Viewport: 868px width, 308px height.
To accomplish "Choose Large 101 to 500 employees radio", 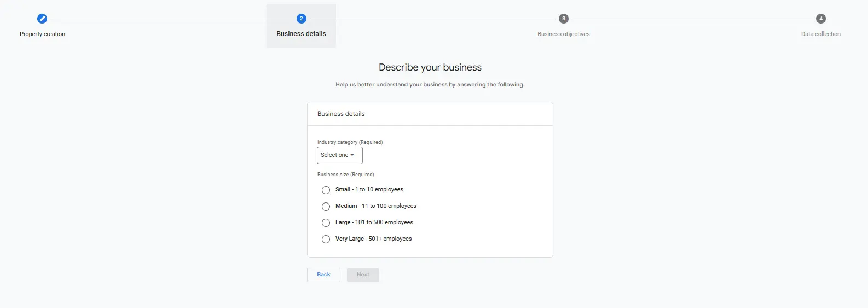I will [326, 223].
